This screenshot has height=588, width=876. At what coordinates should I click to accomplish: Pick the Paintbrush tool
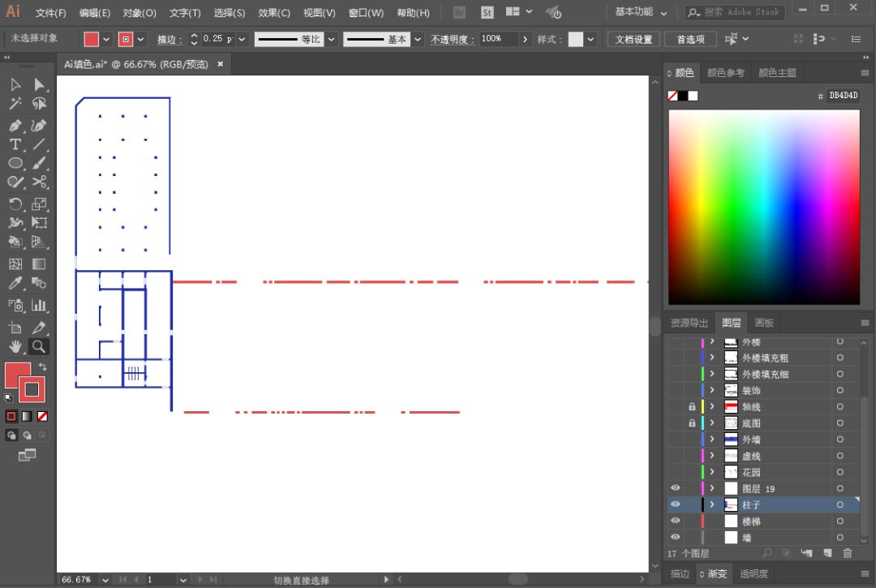39,163
